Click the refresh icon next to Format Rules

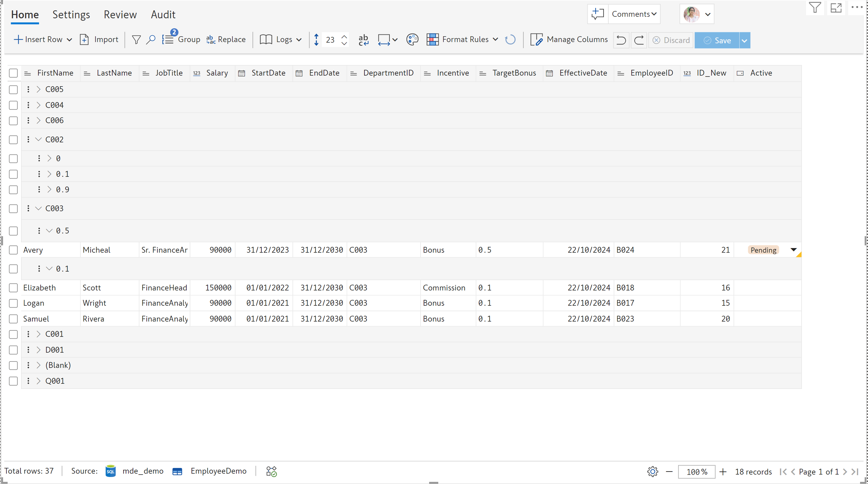510,40
